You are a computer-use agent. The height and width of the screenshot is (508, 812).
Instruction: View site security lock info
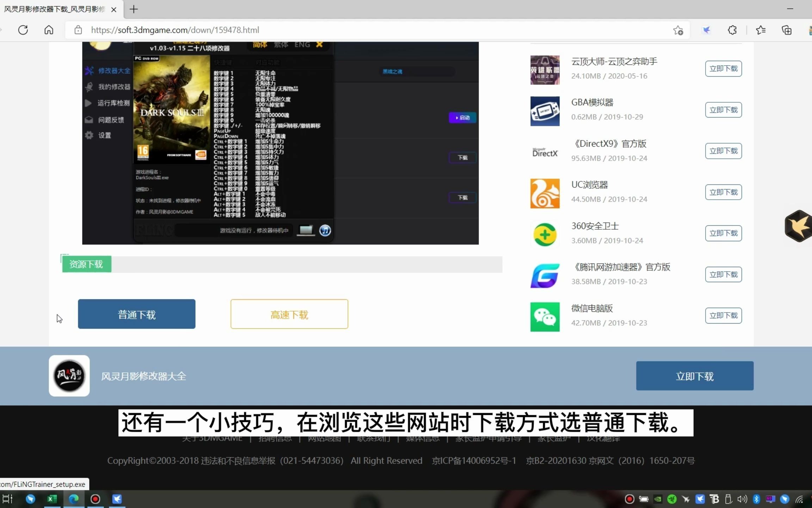click(78, 30)
